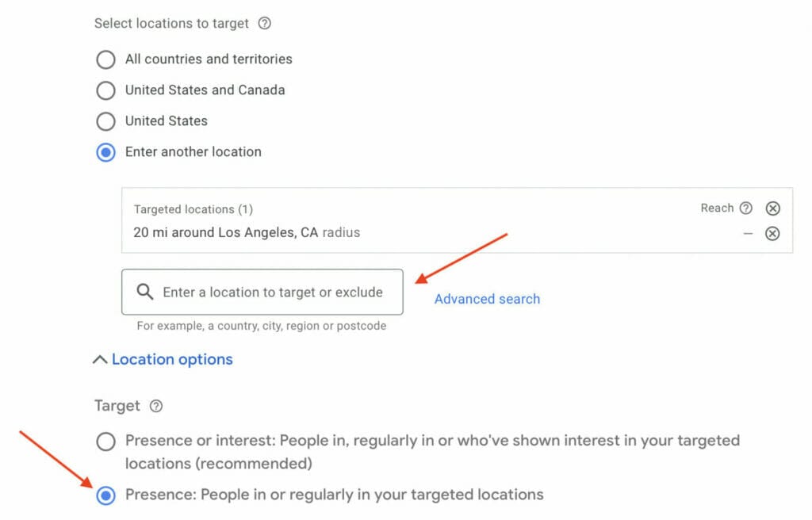The width and height of the screenshot is (812, 520).
Task: Select Enter another location radio button
Action: click(x=105, y=152)
